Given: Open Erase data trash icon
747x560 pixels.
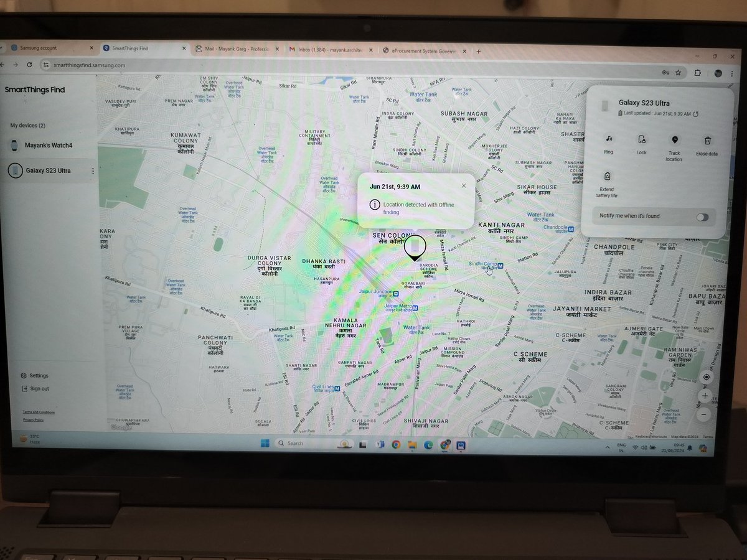Looking at the screenshot, I should click(x=707, y=141).
